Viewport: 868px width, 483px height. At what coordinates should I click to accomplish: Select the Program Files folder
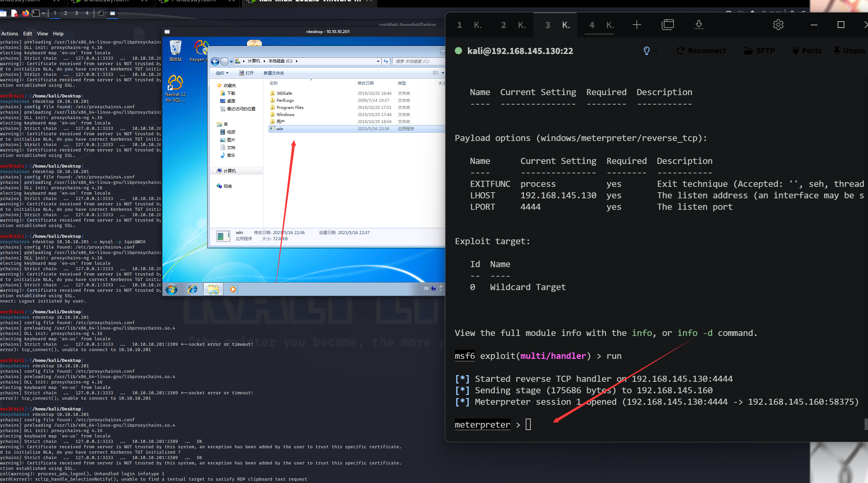(287, 108)
